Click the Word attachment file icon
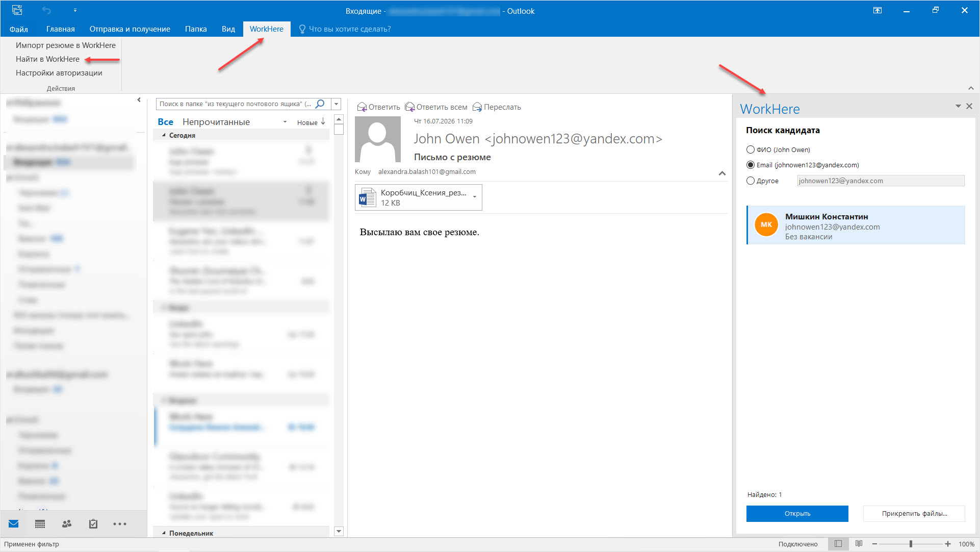The height and width of the screenshot is (552, 980). 367,197
